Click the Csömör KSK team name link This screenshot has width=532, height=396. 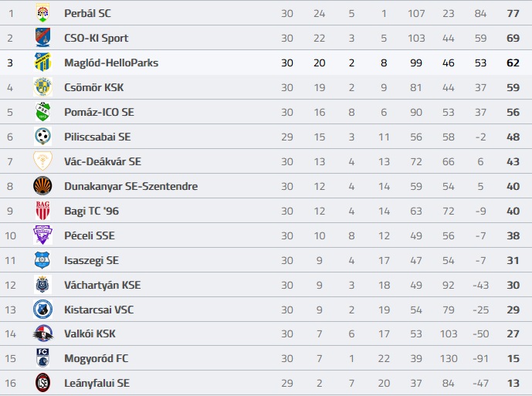pos(93,87)
